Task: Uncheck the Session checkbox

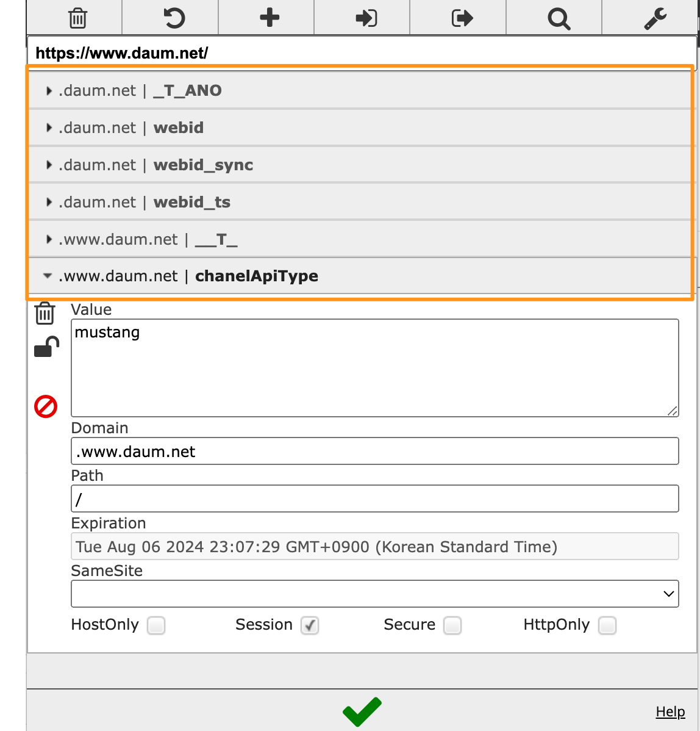Action: pos(310,625)
